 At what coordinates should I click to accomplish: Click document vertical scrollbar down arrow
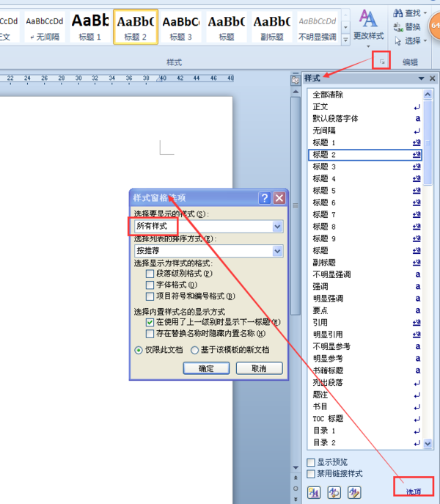(296, 467)
